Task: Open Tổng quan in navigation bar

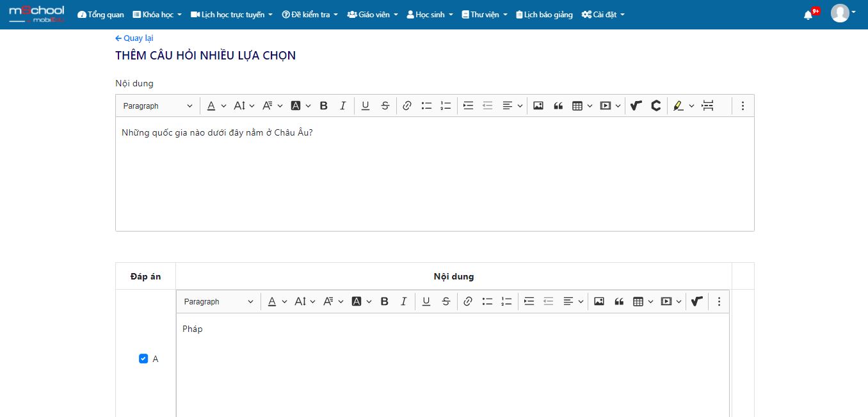Action: [100, 15]
